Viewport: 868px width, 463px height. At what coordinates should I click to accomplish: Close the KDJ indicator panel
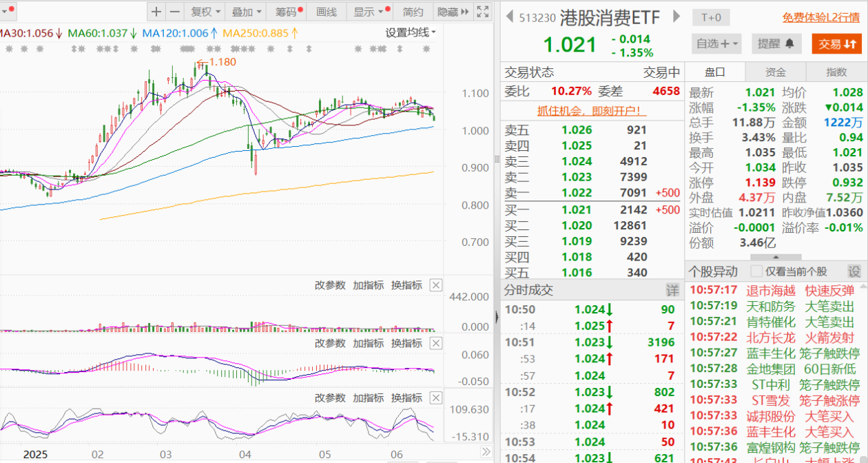435,398
